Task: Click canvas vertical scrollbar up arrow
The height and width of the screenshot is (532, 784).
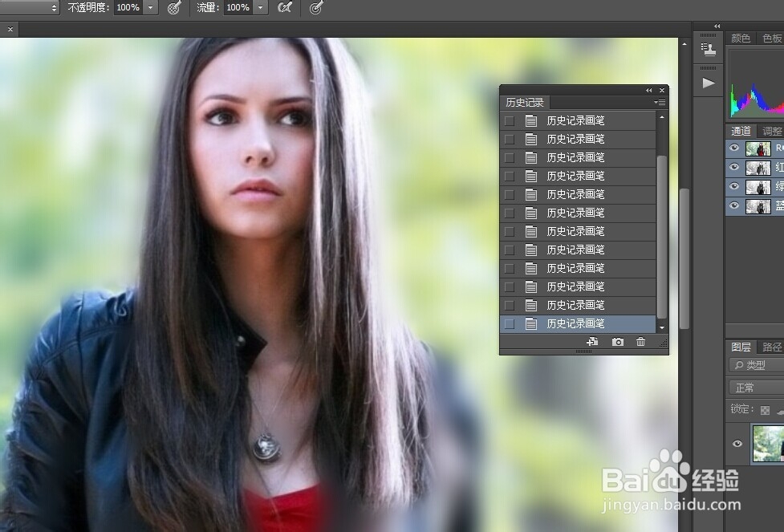Action: coord(684,44)
